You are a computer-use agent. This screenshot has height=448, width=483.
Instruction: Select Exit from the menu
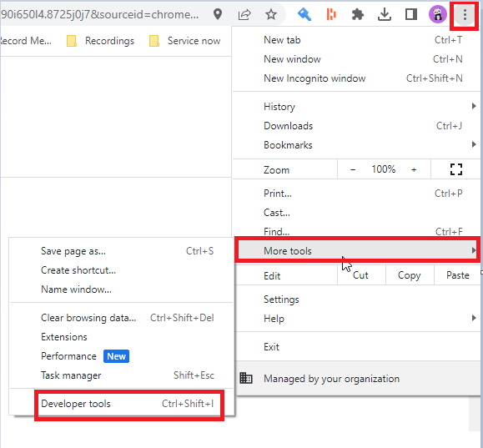click(x=357, y=347)
